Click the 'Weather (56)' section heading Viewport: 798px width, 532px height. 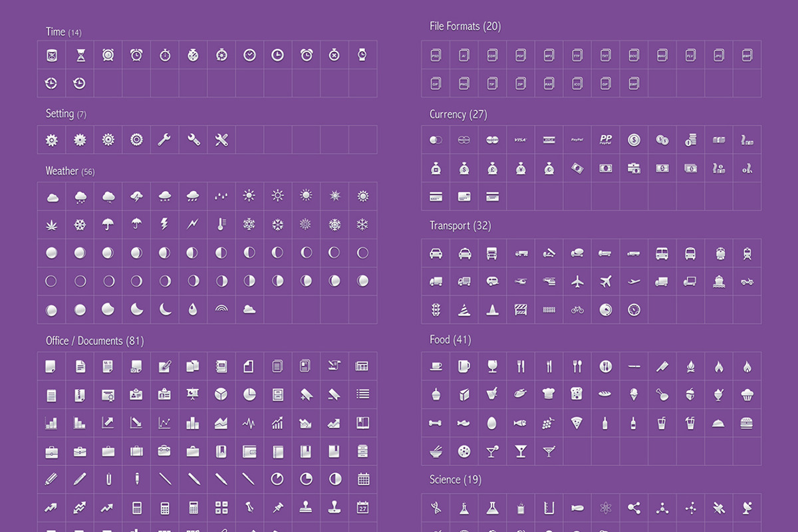point(70,171)
